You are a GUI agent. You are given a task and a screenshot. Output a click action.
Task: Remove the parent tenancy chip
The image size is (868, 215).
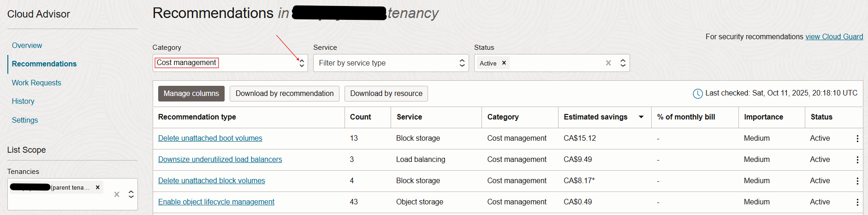(97, 187)
